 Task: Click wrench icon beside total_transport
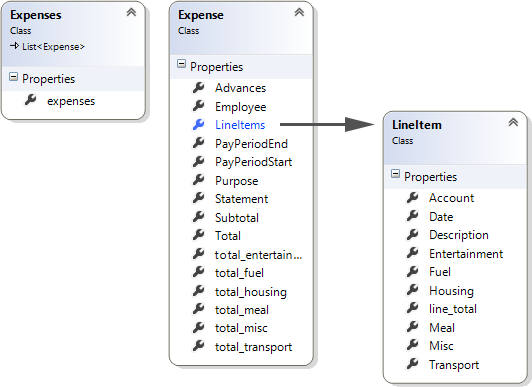coord(198,346)
